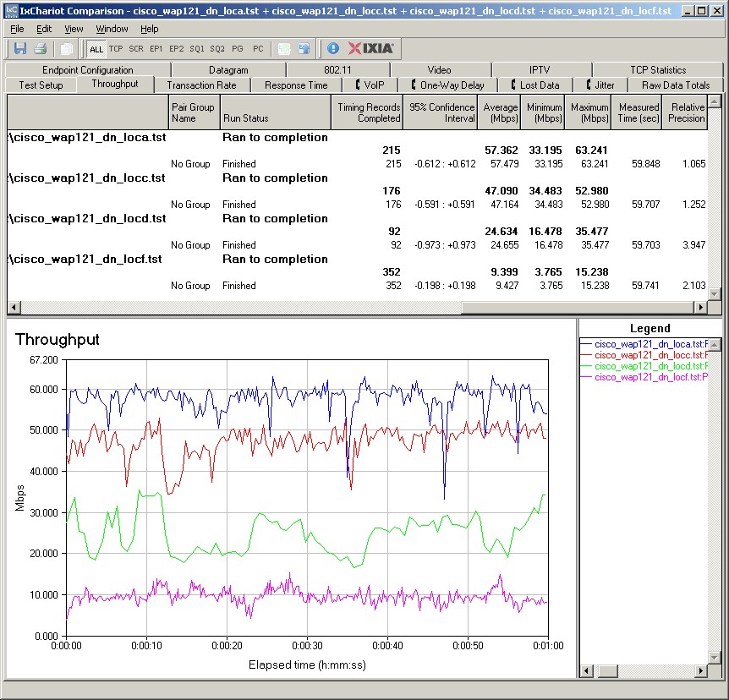Open the Edit menu

(44, 29)
